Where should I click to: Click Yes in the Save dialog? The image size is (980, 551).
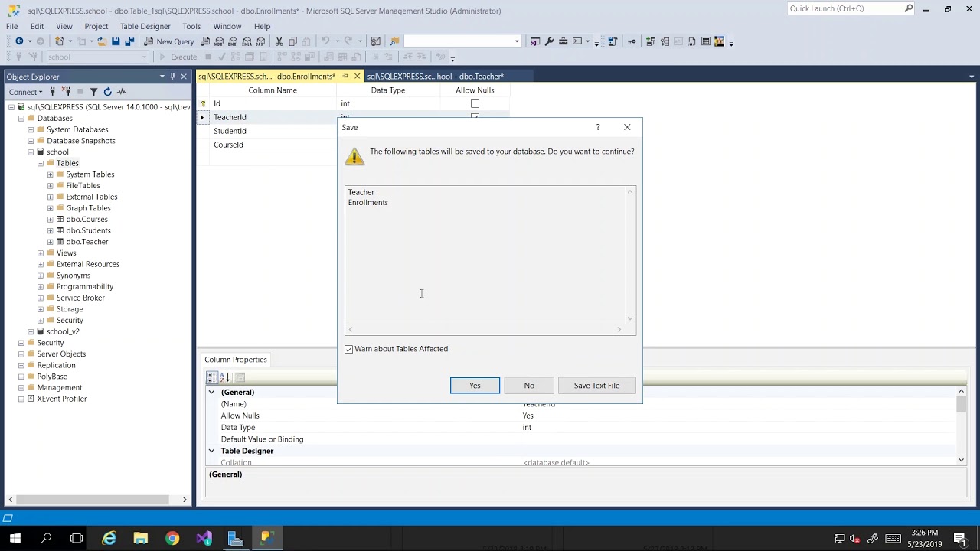click(x=475, y=386)
